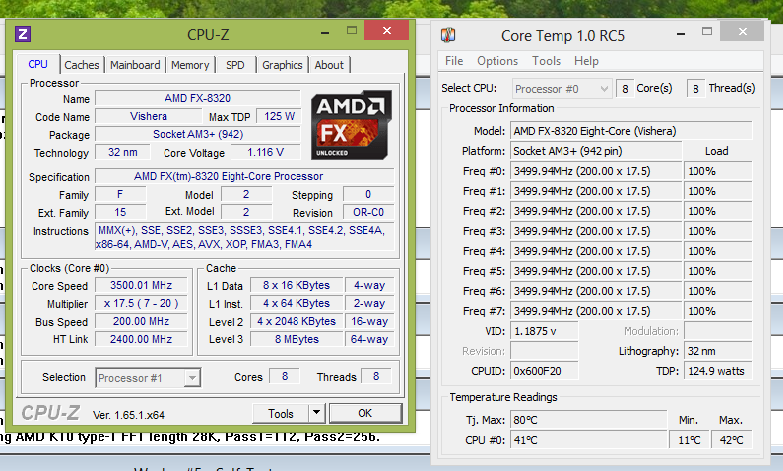The width and height of the screenshot is (783, 471).
Task: Click the Freq #3 frequency value
Action: coord(596,231)
